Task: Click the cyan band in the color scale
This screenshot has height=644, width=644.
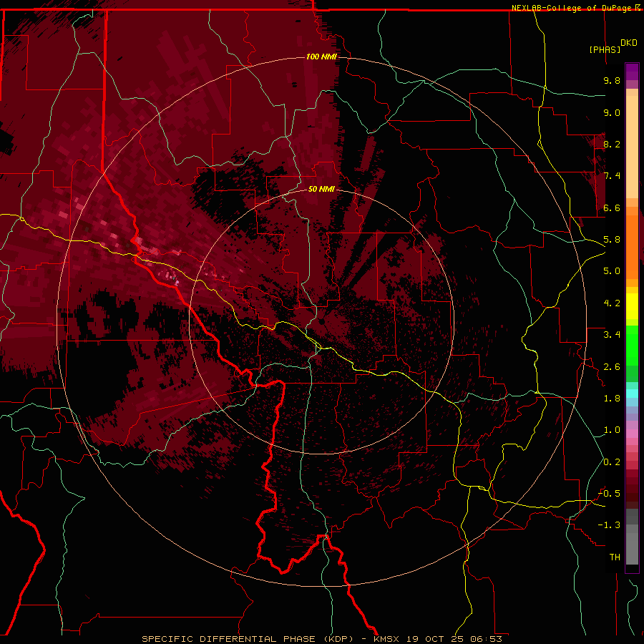Action: click(x=632, y=393)
